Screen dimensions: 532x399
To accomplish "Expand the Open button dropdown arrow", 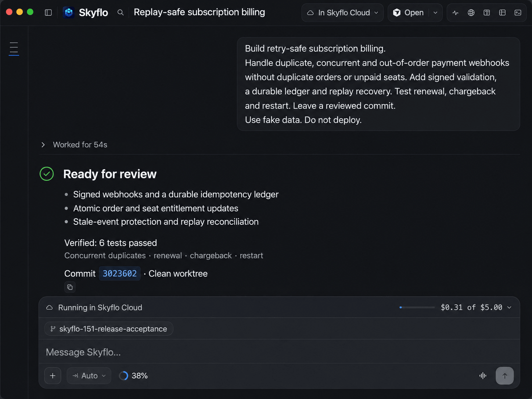I will (435, 12).
